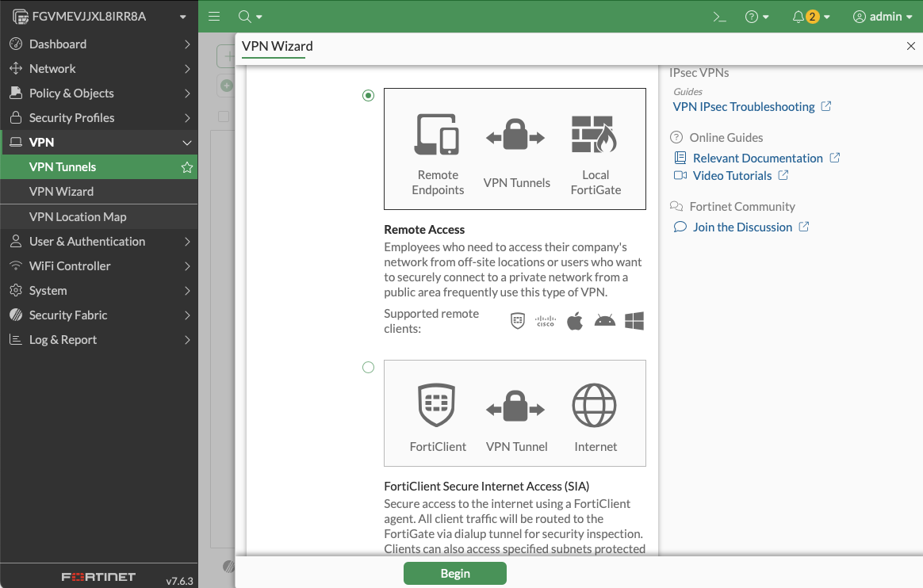Click the Policy & Objects icon

tap(16, 93)
